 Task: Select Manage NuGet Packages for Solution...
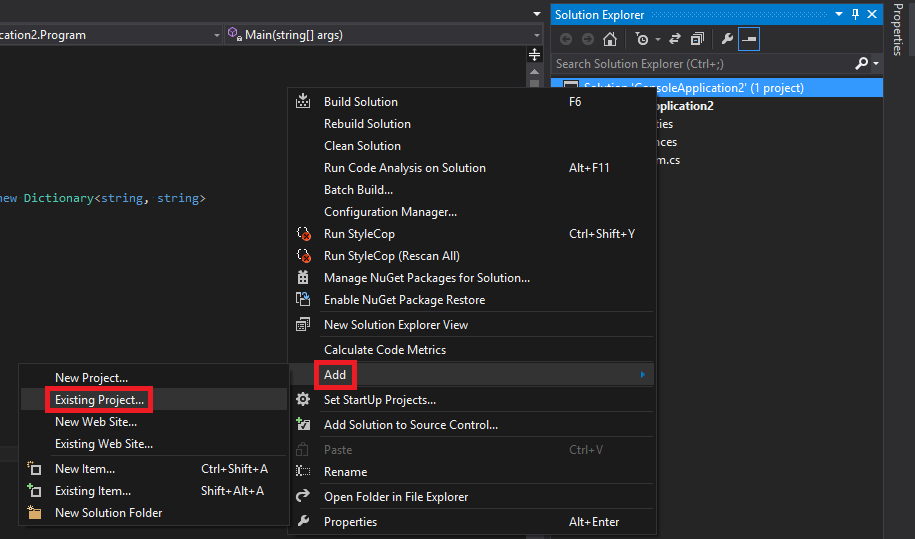pos(427,278)
